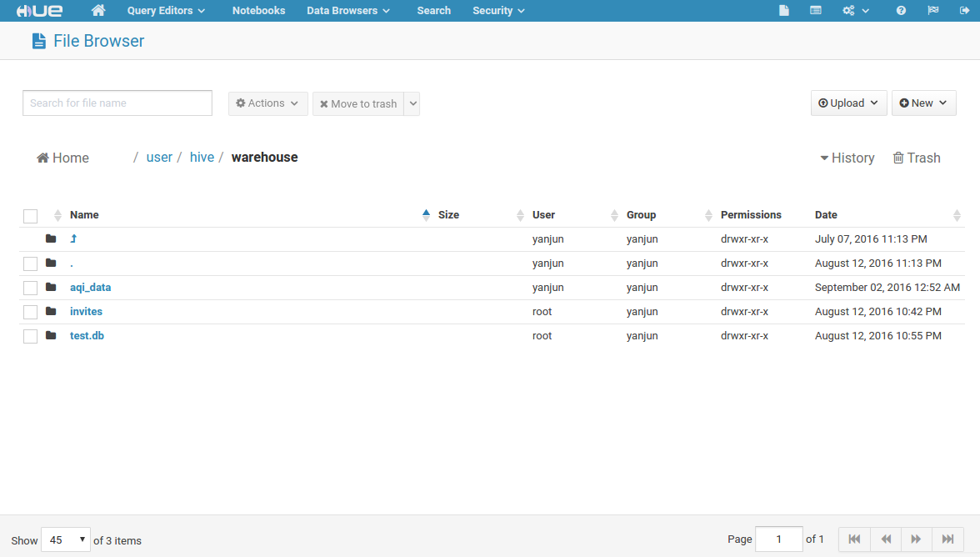Expand the Actions dropdown
980x557 pixels.
click(267, 103)
